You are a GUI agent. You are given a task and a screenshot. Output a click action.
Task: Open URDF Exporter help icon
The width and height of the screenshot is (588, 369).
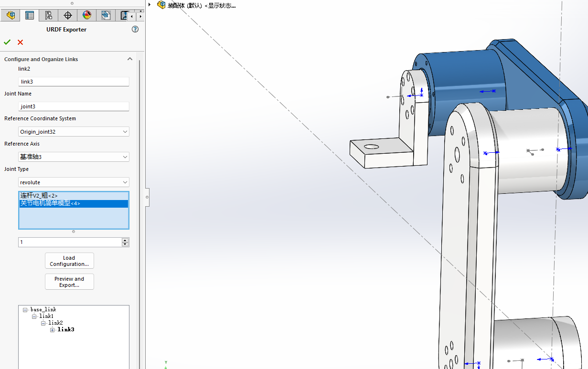point(135,29)
